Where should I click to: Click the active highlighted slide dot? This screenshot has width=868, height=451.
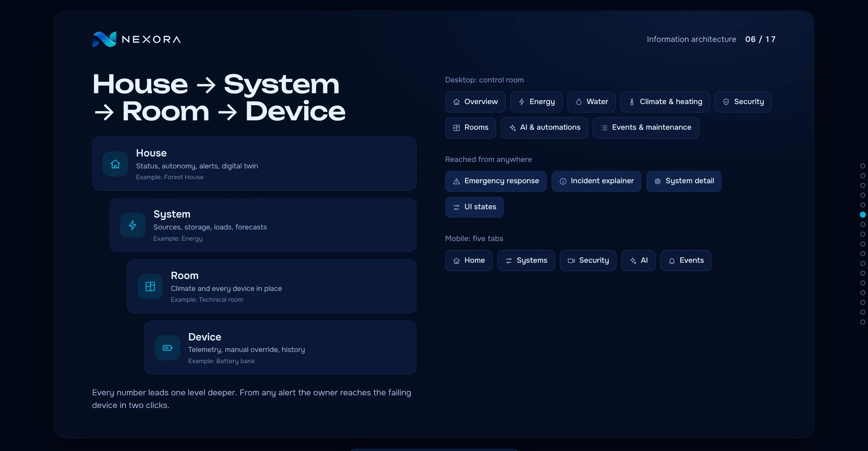coord(863,215)
